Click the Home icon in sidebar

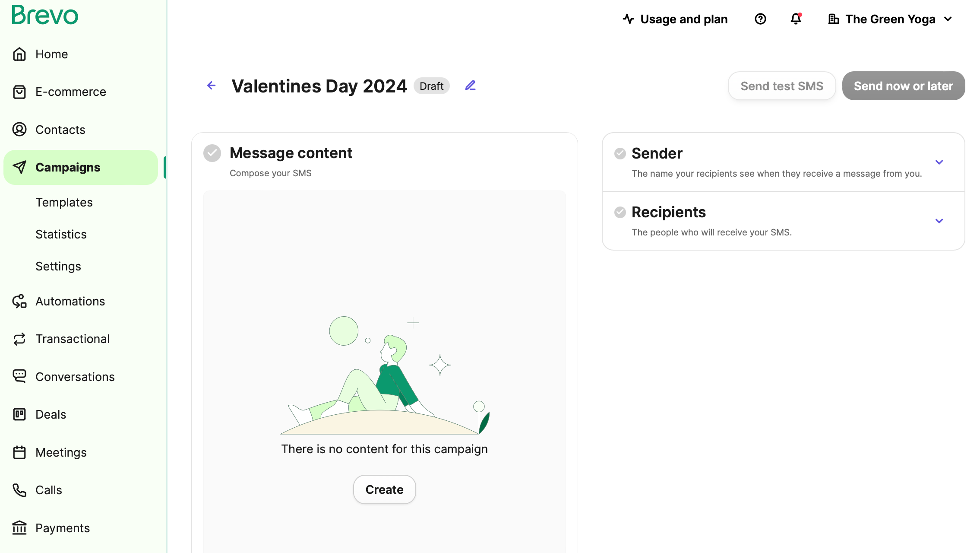tap(19, 54)
